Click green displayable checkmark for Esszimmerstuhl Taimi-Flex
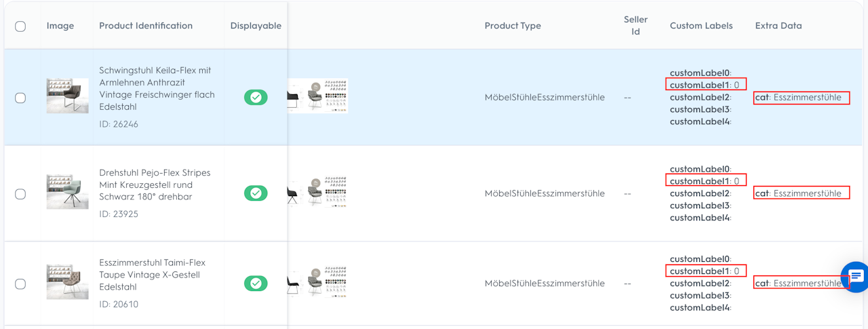The height and width of the screenshot is (329, 868). click(x=256, y=283)
